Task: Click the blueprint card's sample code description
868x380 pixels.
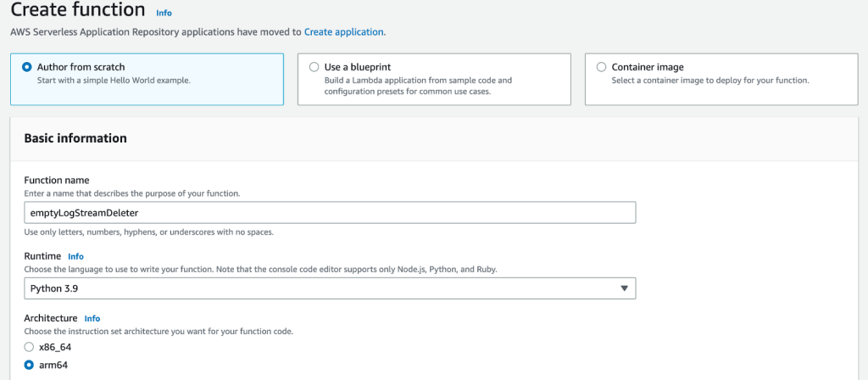Action: (418, 86)
